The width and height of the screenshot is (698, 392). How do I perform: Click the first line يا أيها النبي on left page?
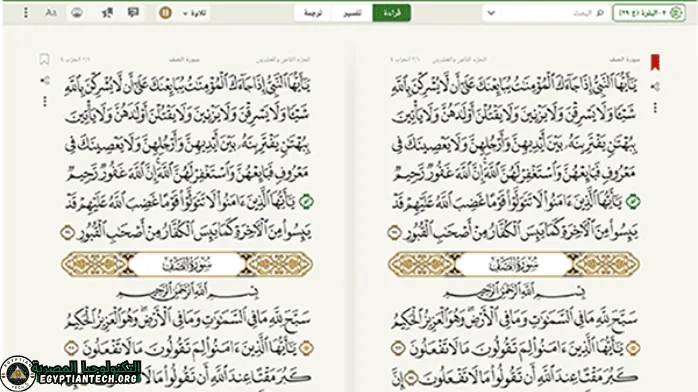click(187, 86)
